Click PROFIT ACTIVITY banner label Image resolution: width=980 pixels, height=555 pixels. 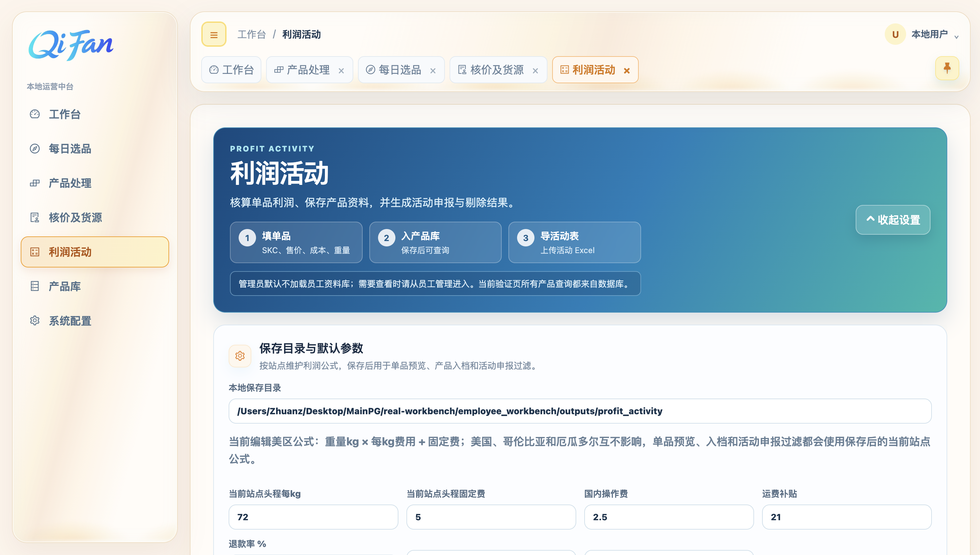(272, 149)
